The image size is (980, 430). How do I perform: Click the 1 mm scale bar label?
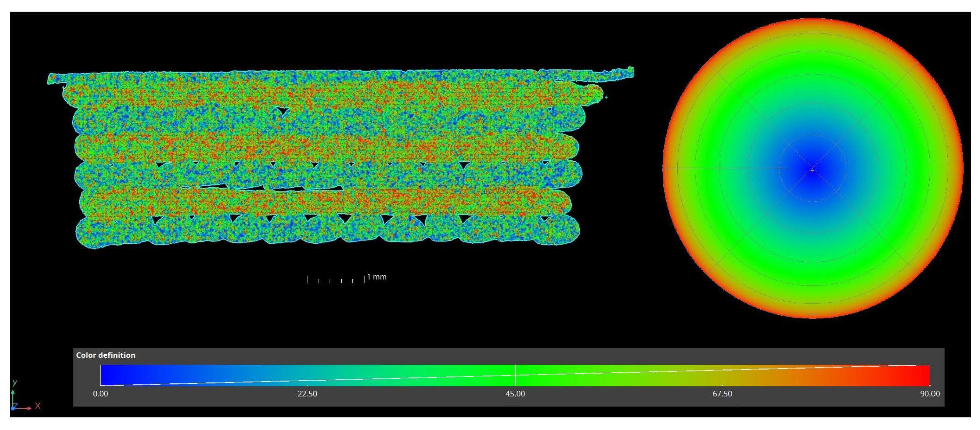click(x=377, y=277)
